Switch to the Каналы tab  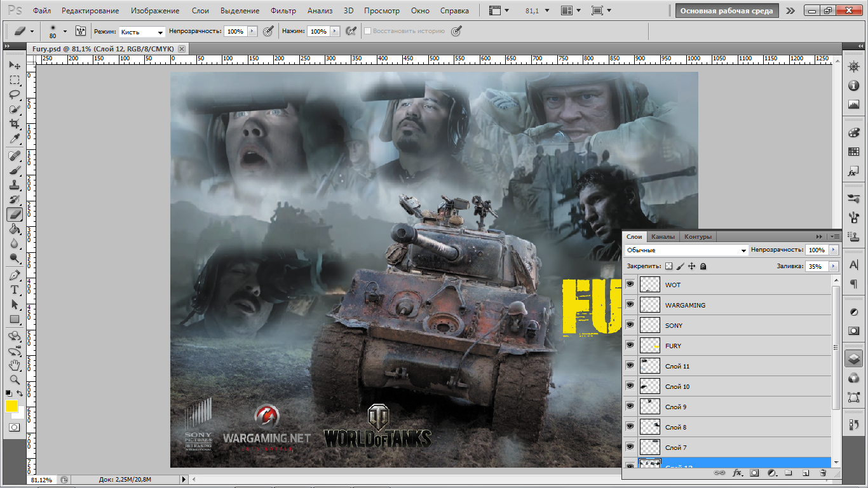663,237
